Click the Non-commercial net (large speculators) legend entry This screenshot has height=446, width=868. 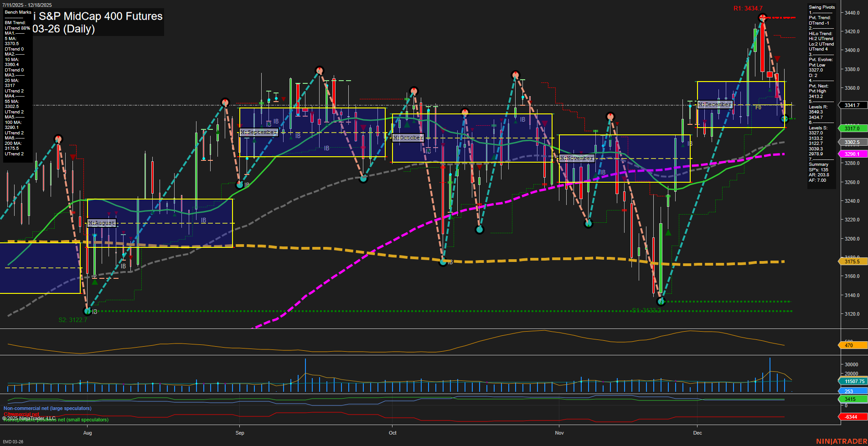pos(47,408)
